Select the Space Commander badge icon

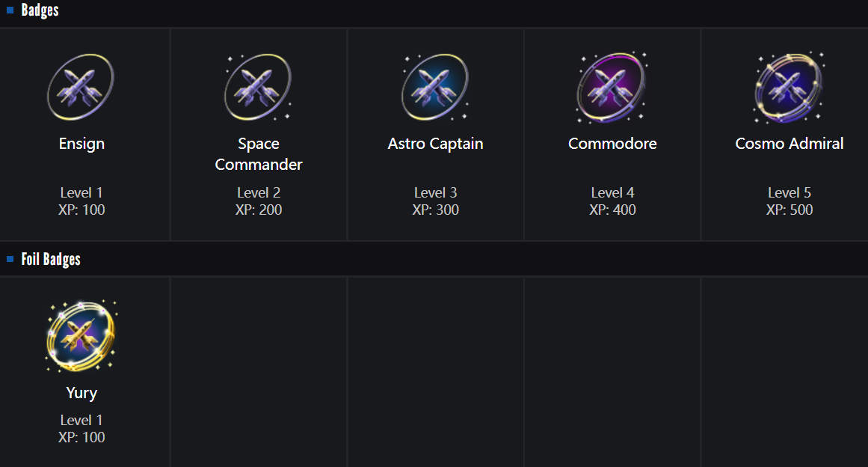pos(258,88)
